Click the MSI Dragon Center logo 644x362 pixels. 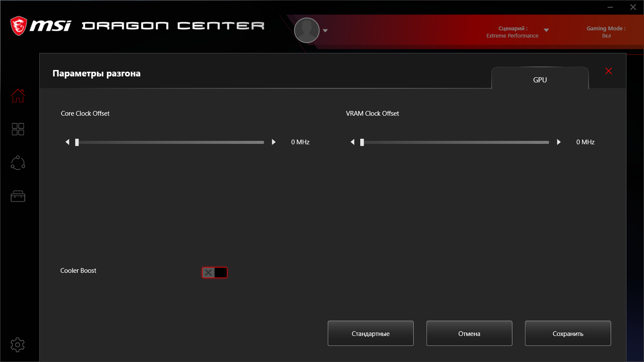click(138, 26)
